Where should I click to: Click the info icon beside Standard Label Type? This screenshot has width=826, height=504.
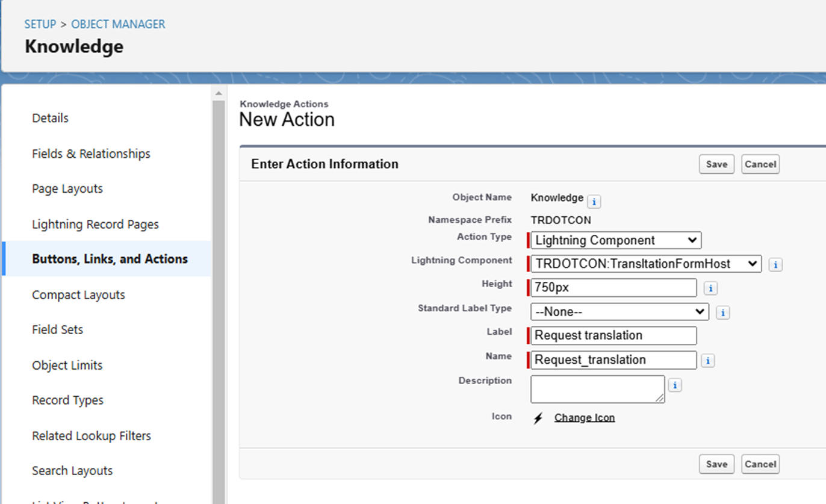click(x=723, y=313)
